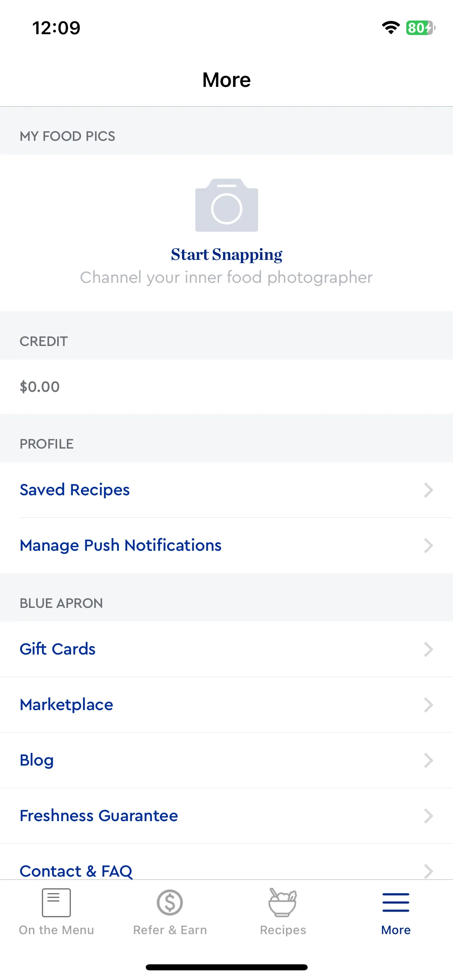Tap the Wi-Fi status icon
The height and width of the screenshot is (980, 453).
click(391, 28)
